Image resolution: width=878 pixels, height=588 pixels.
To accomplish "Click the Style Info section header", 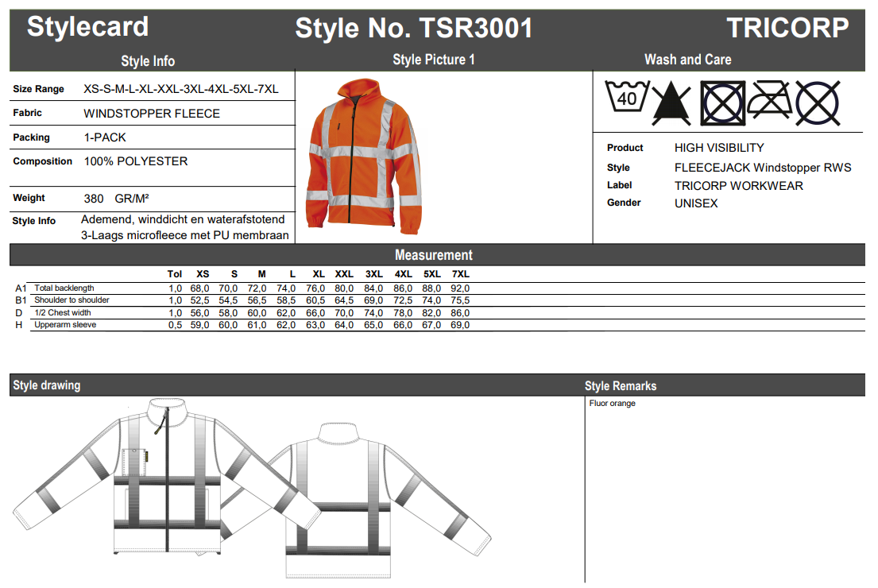I will (148, 61).
